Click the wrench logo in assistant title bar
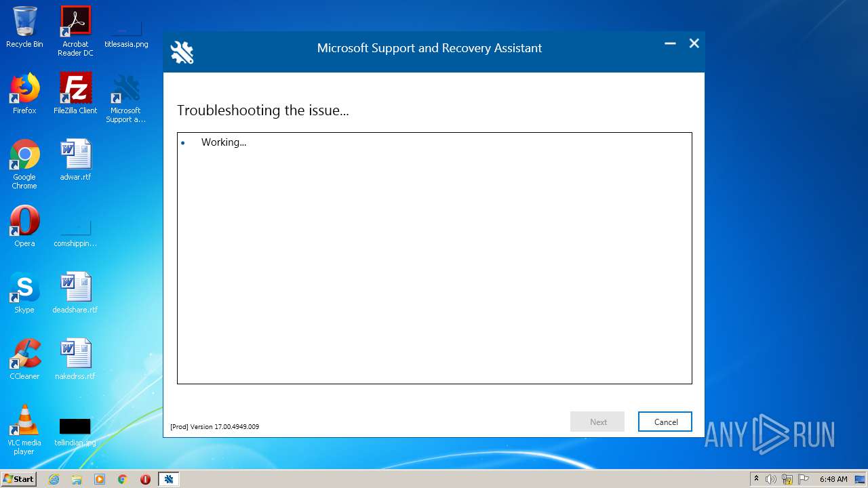The width and height of the screenshot is (868, 488). click(x=182, y=52)
